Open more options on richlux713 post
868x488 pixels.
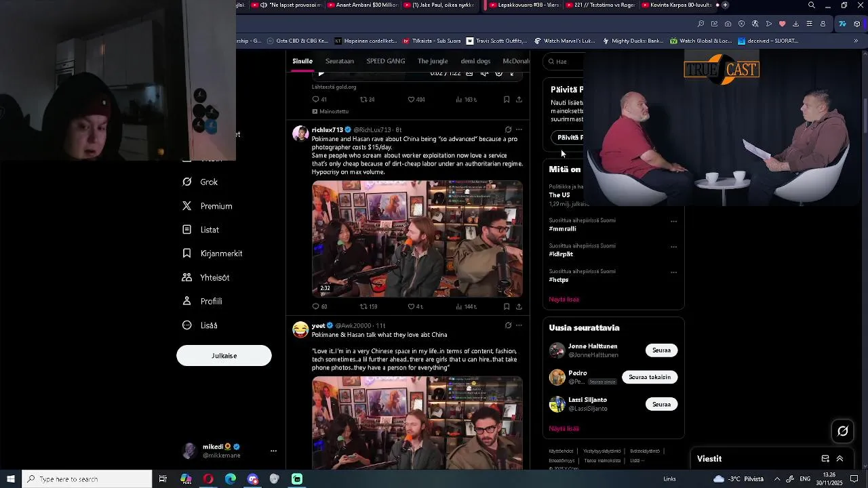point(519,129)
